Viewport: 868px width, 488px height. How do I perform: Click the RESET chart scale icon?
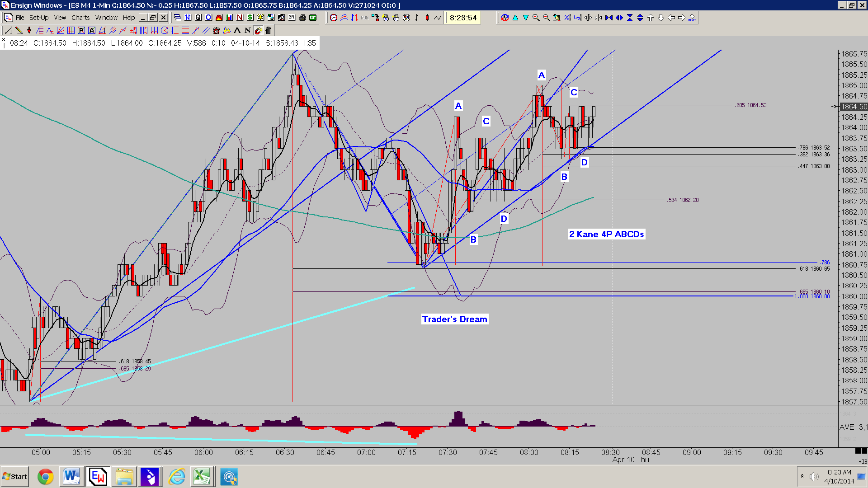[692, 18]
